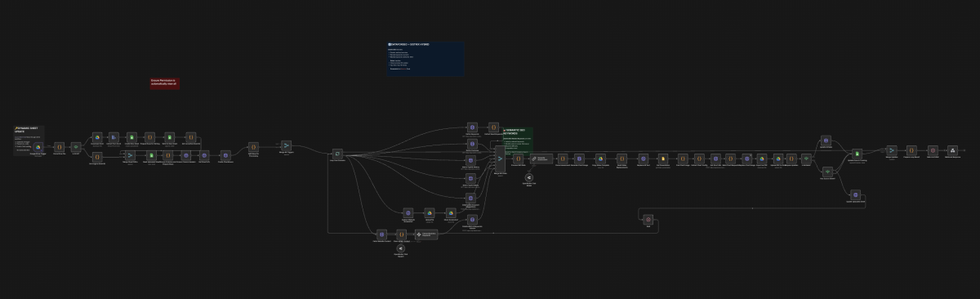The image size is (980, 299).
Task: Select the red permissions sticky note
Action: [163, 83]
